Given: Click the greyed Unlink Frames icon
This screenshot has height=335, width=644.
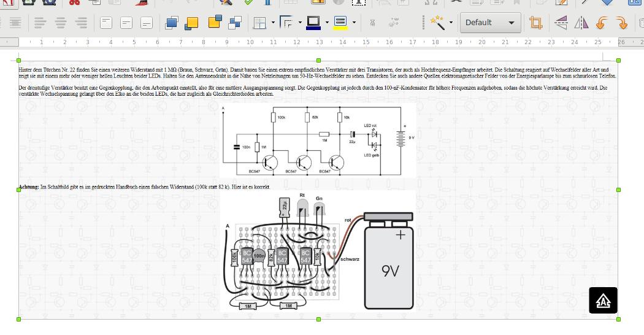Looking at the screenshot, I should [394, 23].
